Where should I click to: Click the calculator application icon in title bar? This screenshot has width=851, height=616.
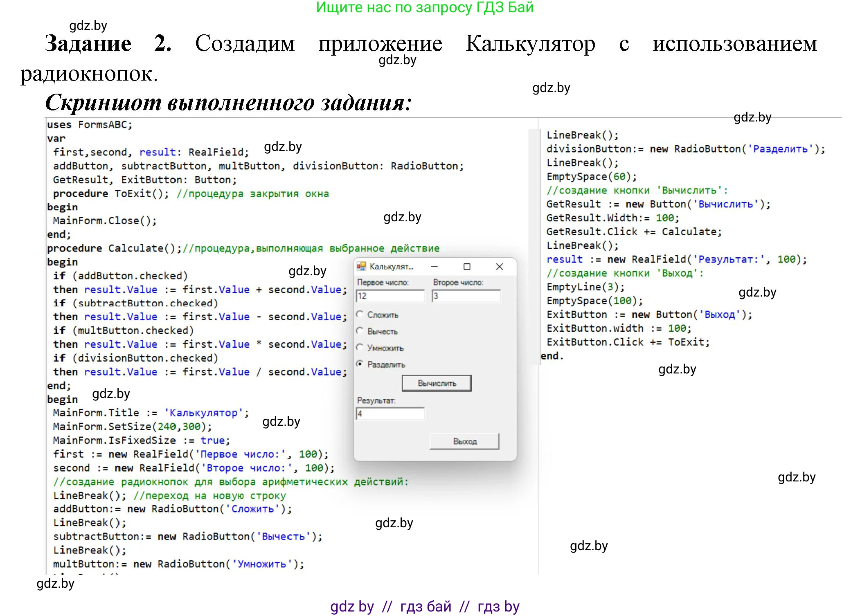[361, 266]
